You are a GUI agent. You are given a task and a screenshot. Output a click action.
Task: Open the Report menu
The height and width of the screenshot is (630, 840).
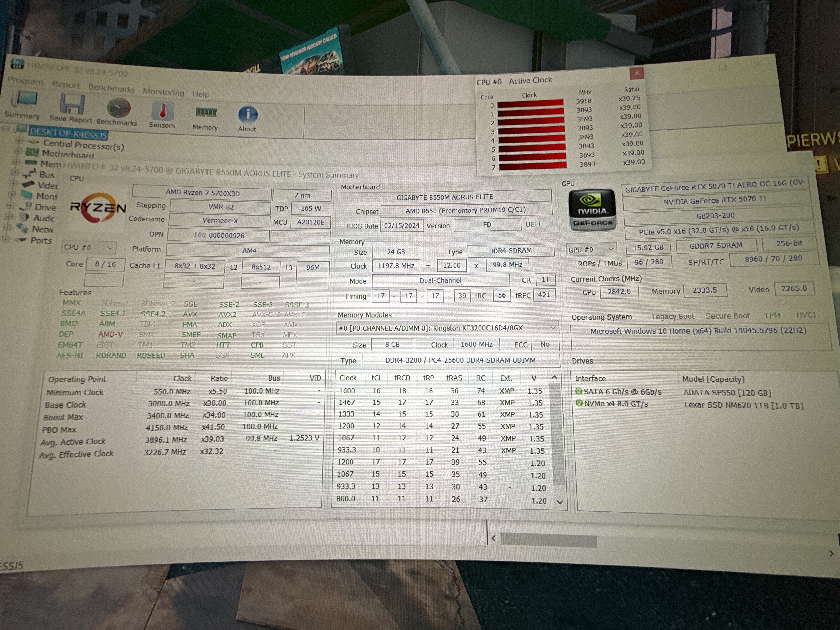66,84
